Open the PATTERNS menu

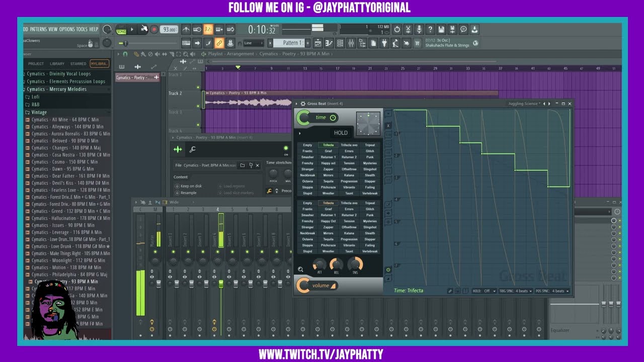(38, 29)
